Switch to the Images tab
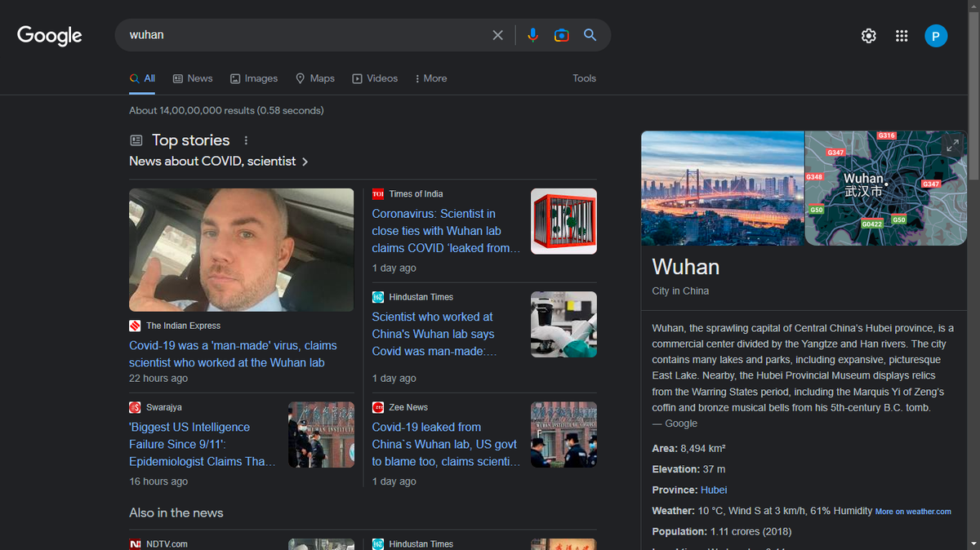 point(254,78)
